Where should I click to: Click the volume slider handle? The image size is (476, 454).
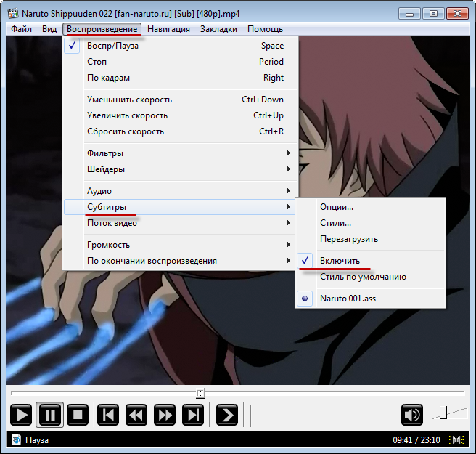tap(443, 413)
